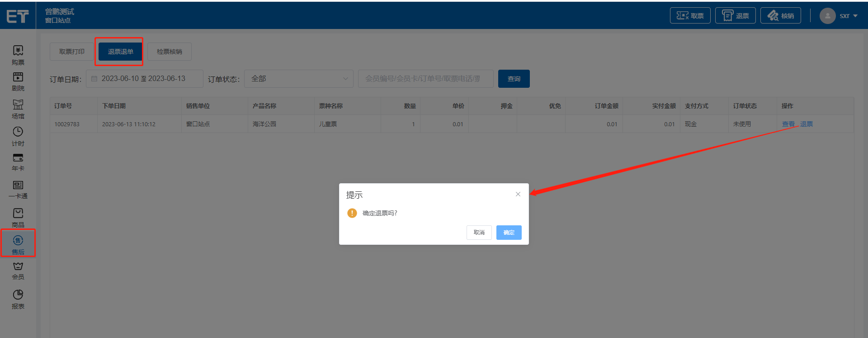Open the sxr user account menu
This screenshot has width=868, height=338.
[839, 16]
